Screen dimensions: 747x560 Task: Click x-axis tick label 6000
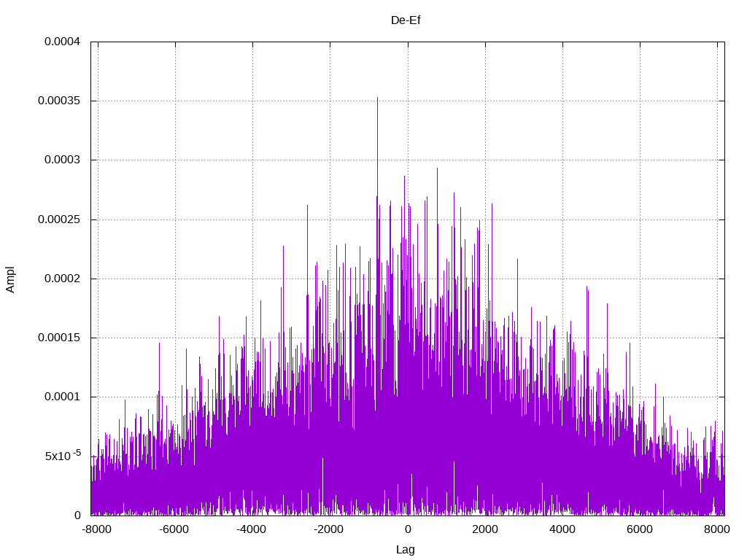(640, 529)
